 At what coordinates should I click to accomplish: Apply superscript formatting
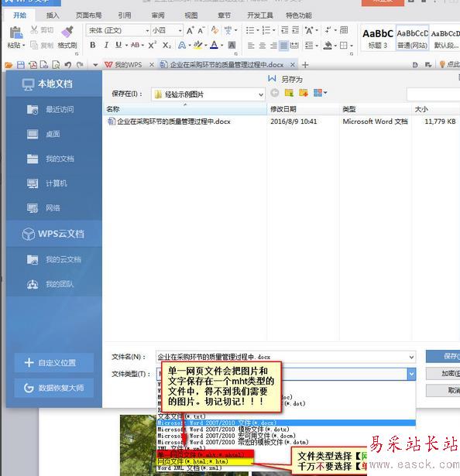152,45
